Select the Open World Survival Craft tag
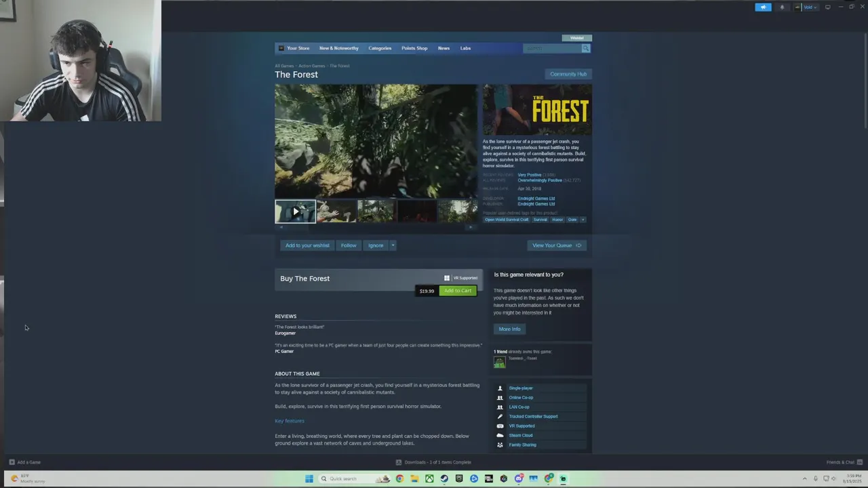868x488 pixels. 507,220
